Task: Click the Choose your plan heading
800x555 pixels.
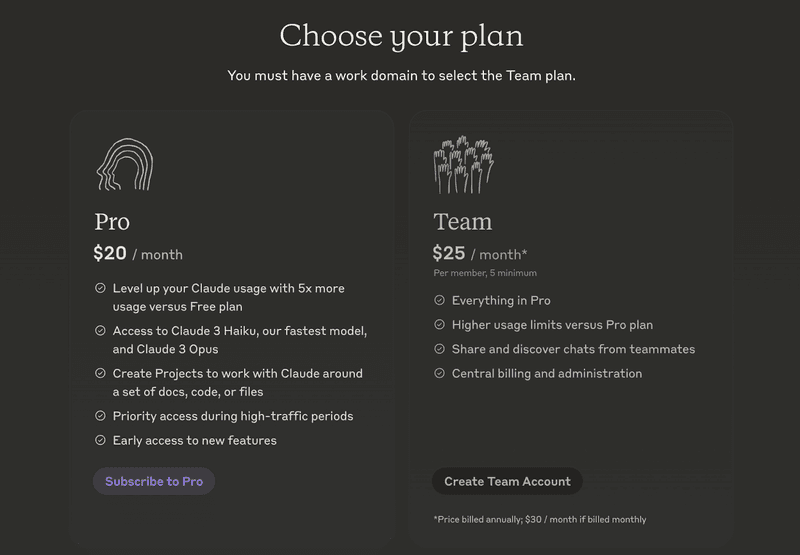Action: (401, 36)
